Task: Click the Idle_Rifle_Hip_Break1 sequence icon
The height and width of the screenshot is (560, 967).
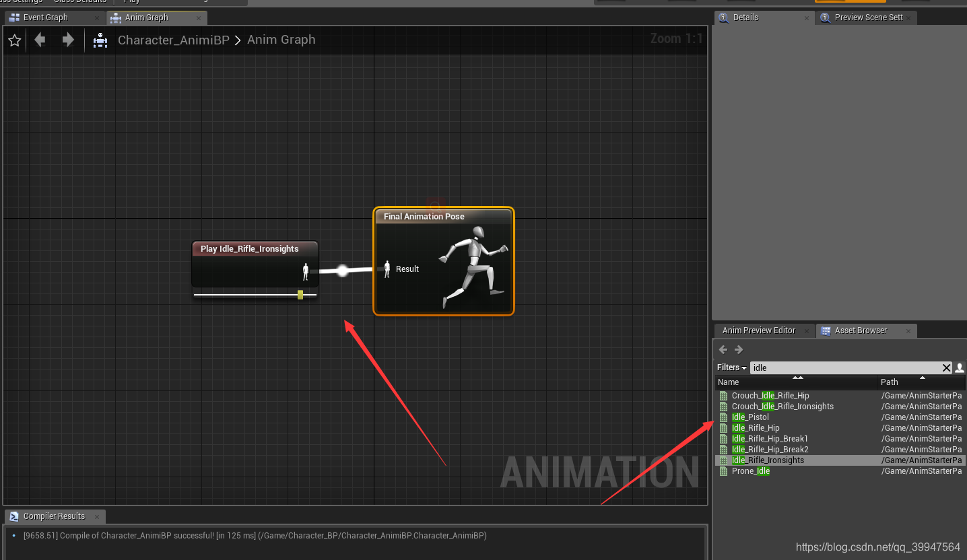Action: point(724,439)
